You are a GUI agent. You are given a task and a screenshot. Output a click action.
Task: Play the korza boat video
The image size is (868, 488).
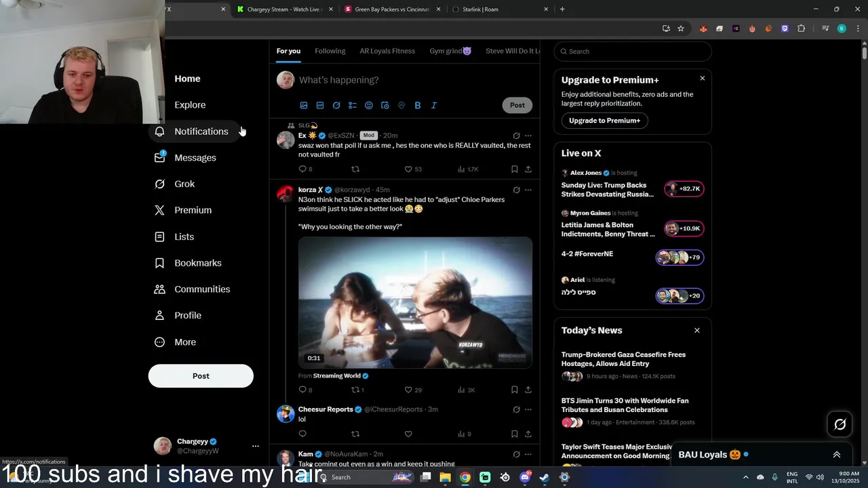tap(415, 302)
